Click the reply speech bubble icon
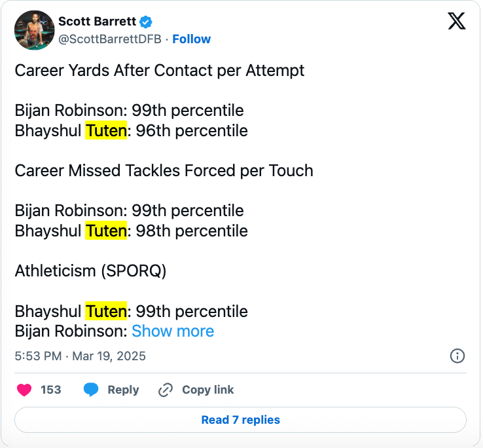483x448 pixels. (x=90, y=390)
